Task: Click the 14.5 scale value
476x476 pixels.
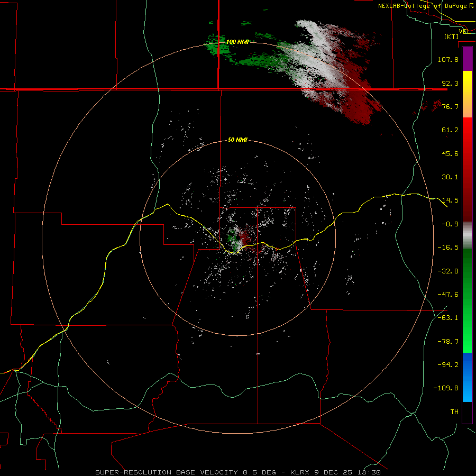Action: (450, 200)
